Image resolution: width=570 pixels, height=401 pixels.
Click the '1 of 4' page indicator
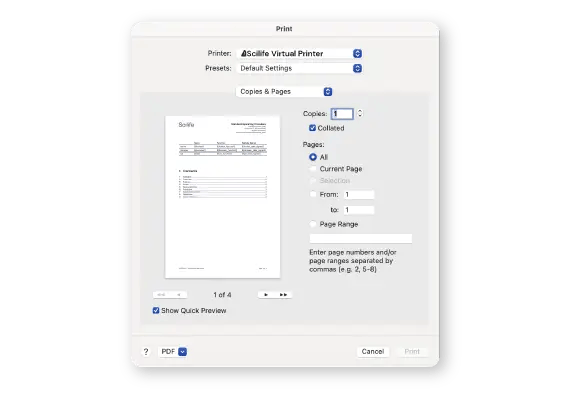coord(222,295)
